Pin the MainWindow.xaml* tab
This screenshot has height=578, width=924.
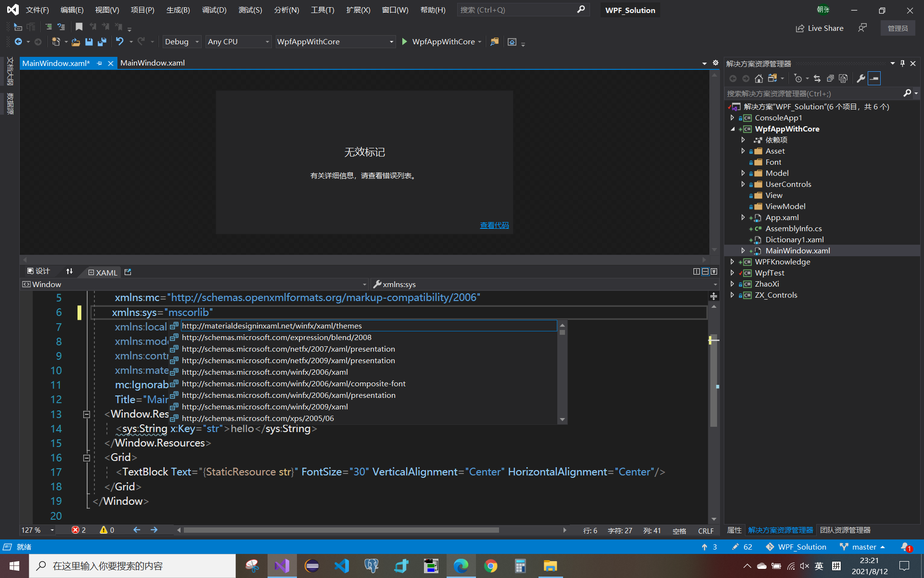point(100,63)
